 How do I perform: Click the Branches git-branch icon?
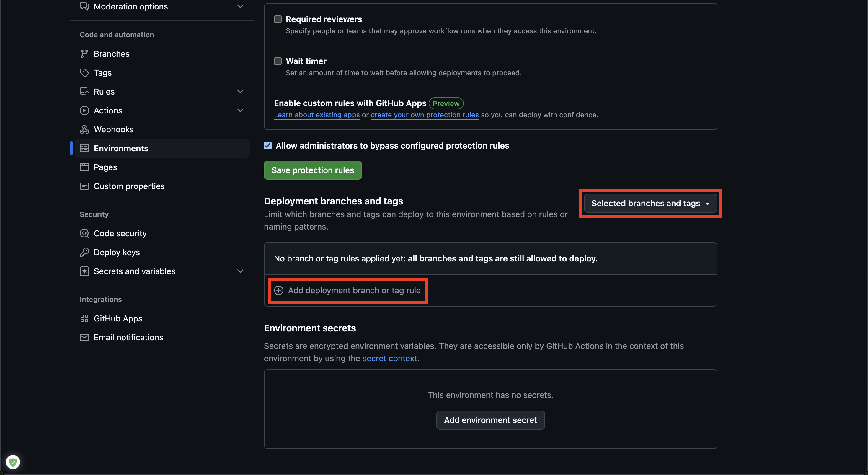pos(84,53)
